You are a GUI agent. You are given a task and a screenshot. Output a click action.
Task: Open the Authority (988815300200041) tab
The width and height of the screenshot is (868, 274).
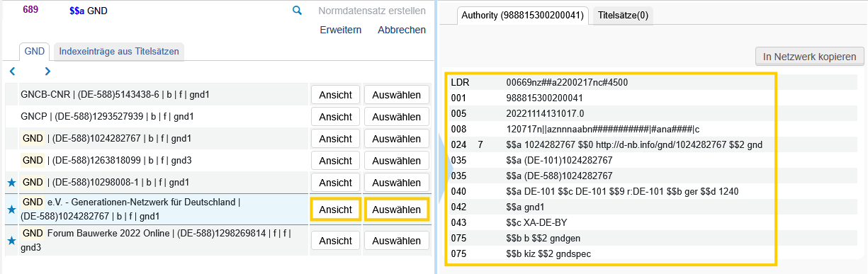(521, 15)
